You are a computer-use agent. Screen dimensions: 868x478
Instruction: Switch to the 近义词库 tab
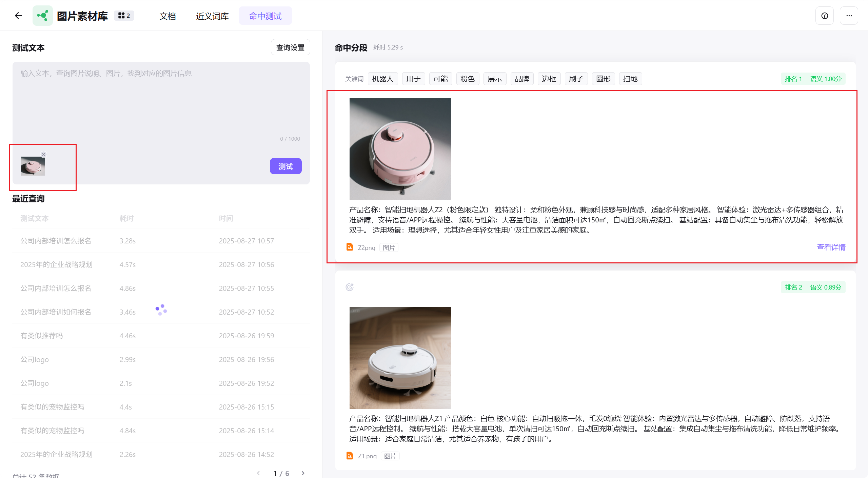[212, 16]
